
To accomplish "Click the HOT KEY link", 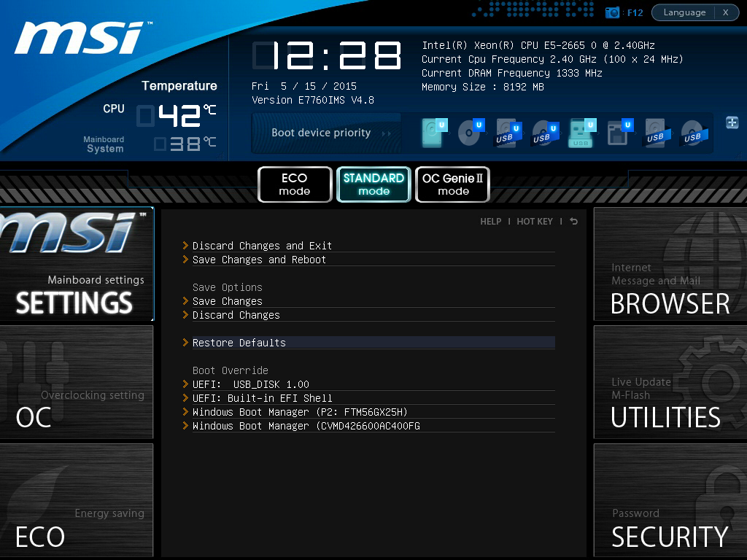I will (x=535, y=222).
